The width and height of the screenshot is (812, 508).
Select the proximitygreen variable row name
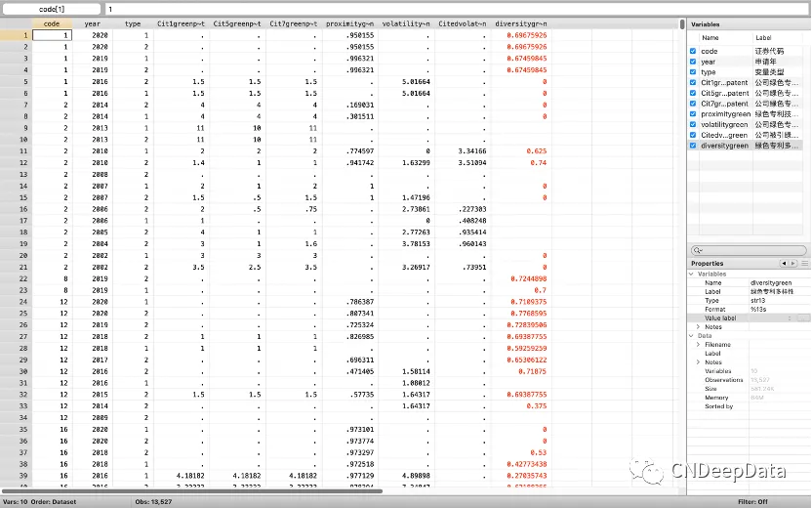point(725,114)
